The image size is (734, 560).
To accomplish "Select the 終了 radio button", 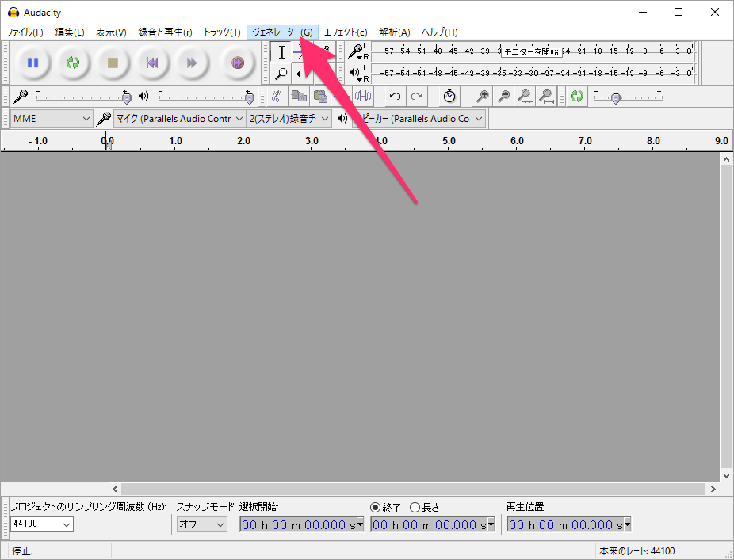I will pos(375,507).
